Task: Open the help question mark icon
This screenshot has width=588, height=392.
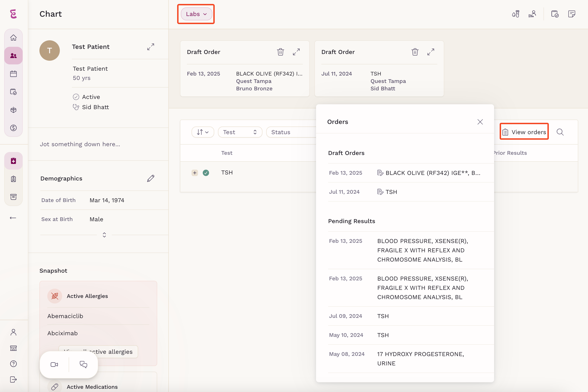Action: pos(13,364)
